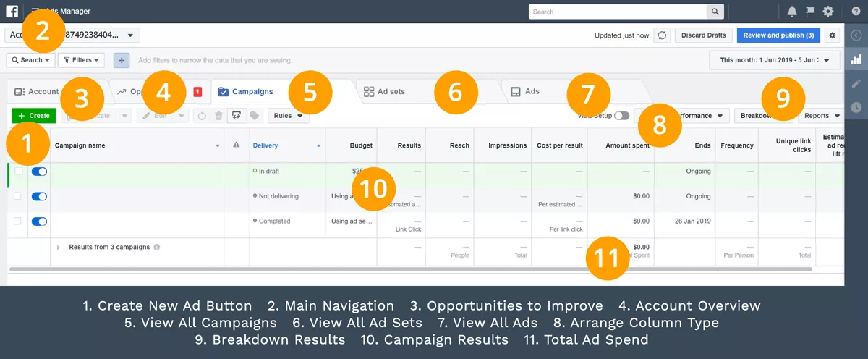Open notifications bell icon
This screenshot has width=868, height=359.
tap(792, 12)
